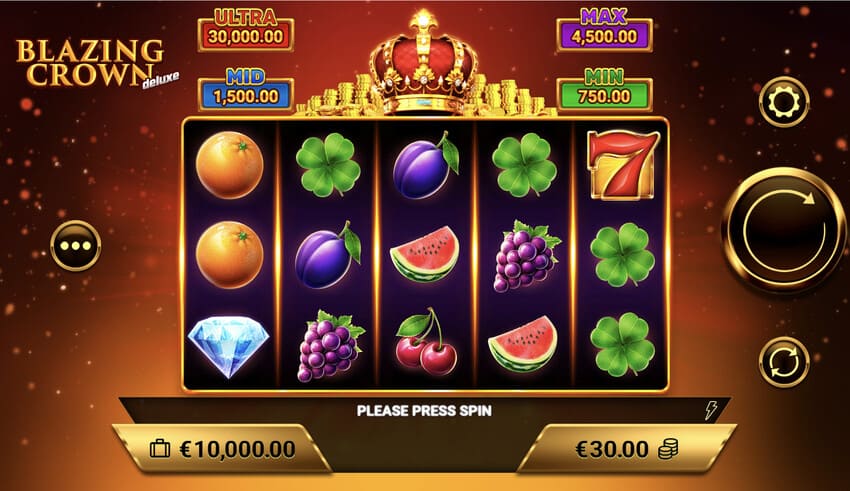Image resolution: width=850 pixels, height=491 pixels.
Task: Click the red seven symbol
Action: 622,165
